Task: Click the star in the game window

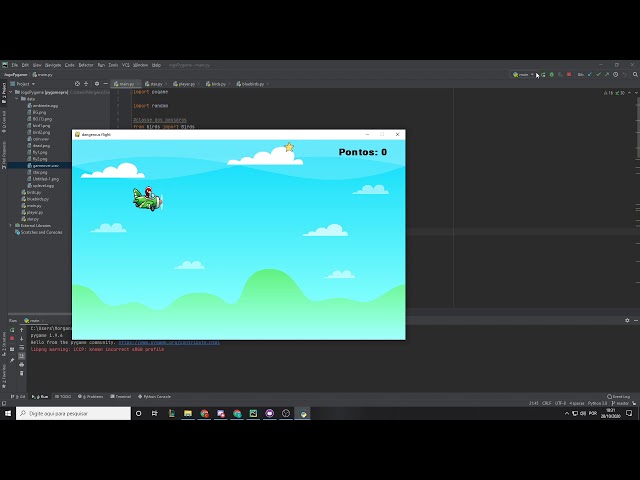Action: 289,147
